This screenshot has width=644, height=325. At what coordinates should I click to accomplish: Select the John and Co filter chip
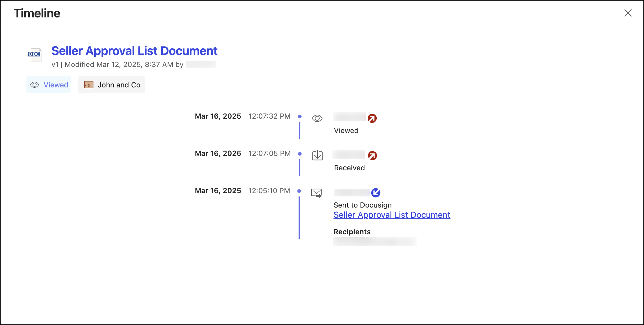pos(112,85)
